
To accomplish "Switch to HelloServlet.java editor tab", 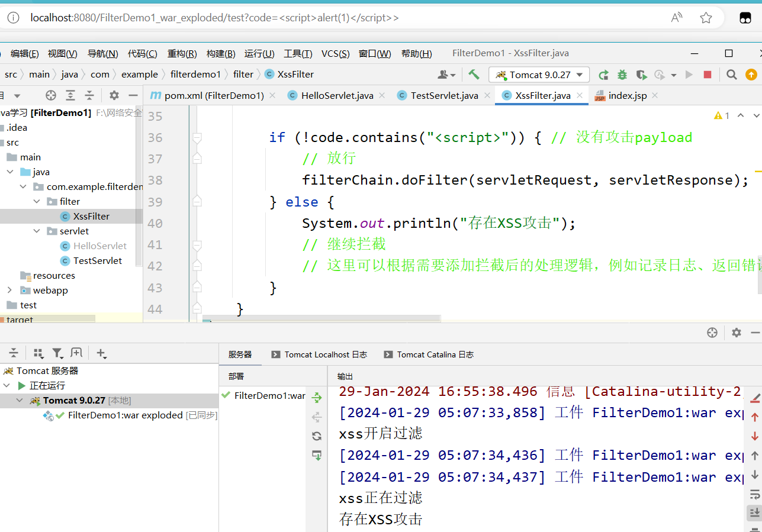I will (x=337, y=95).
